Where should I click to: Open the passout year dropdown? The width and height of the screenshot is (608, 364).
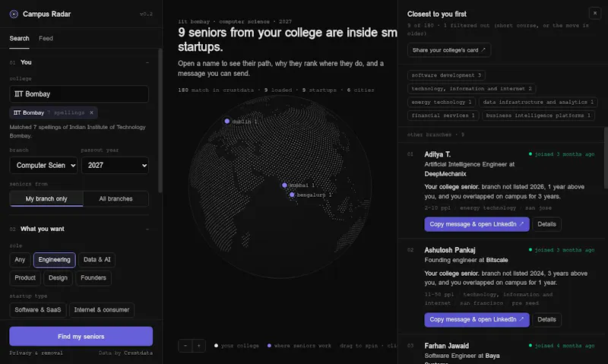tap(116, 166)
